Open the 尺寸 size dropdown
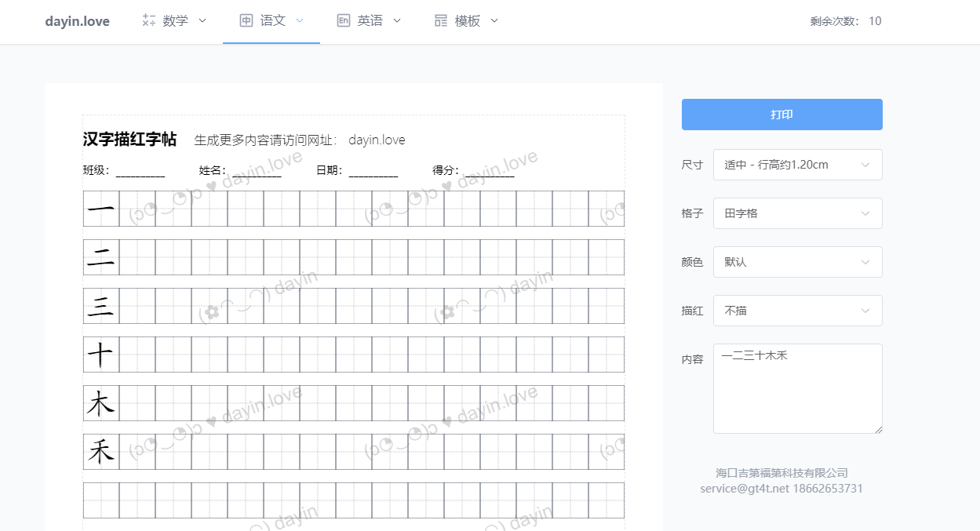The width and height of the screenshot is (980, 531). tap(797, 165)
